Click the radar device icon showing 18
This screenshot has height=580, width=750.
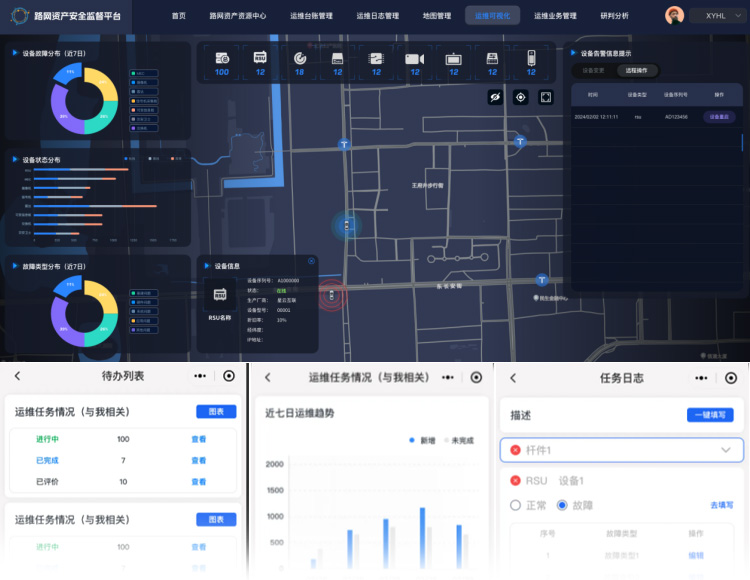[299, 59]
